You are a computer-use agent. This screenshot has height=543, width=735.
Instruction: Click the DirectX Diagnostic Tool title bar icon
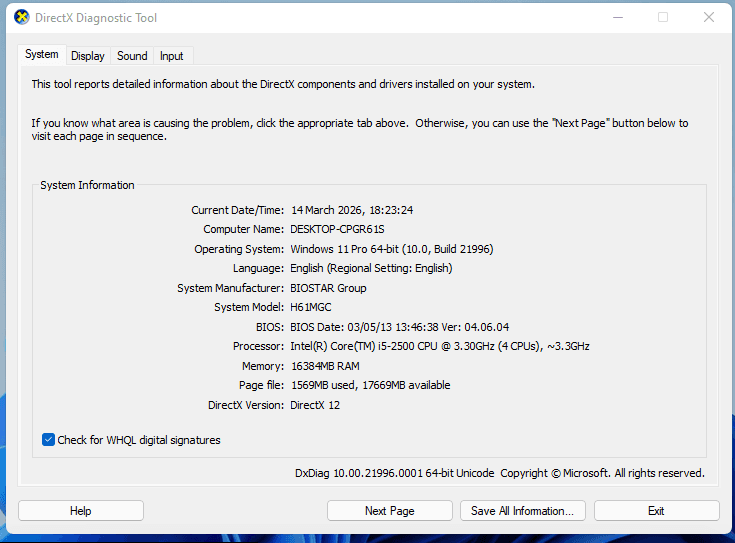[22, 17]
